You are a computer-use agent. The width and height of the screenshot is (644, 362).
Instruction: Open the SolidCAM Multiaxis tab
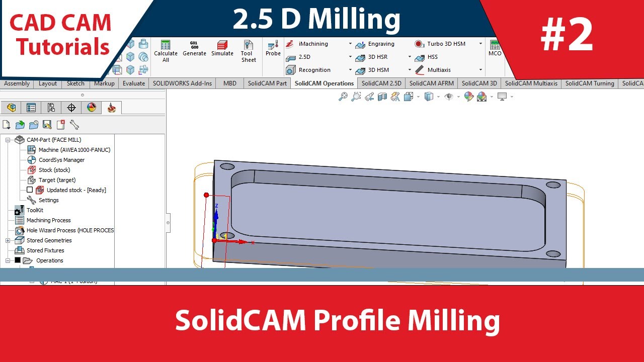(x=531, y=83)
